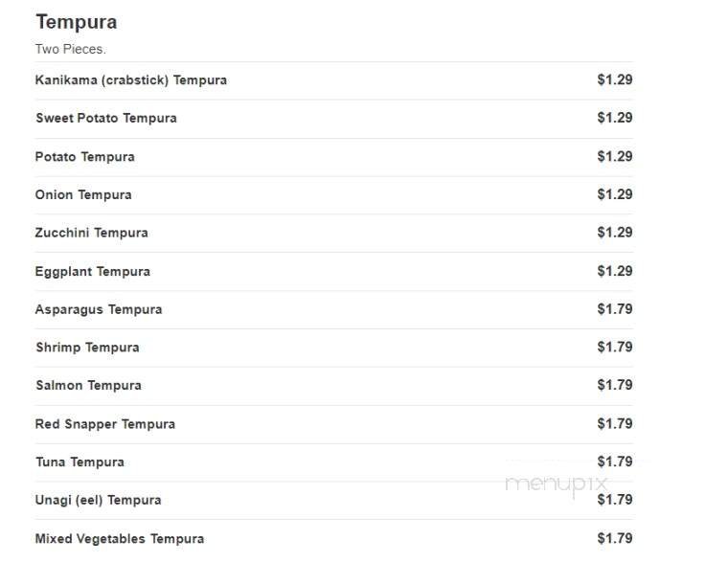Click the Salmon Tempura entry
The height and width of the screenshot is (563, 728).
pyautogui.click(x=88, y=386)
